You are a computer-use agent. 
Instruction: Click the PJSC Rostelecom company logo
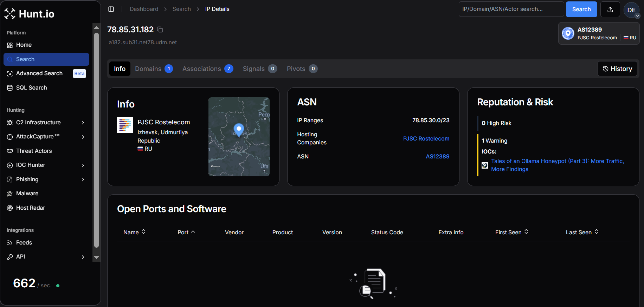pyautogui.click(x=125, y=125)
